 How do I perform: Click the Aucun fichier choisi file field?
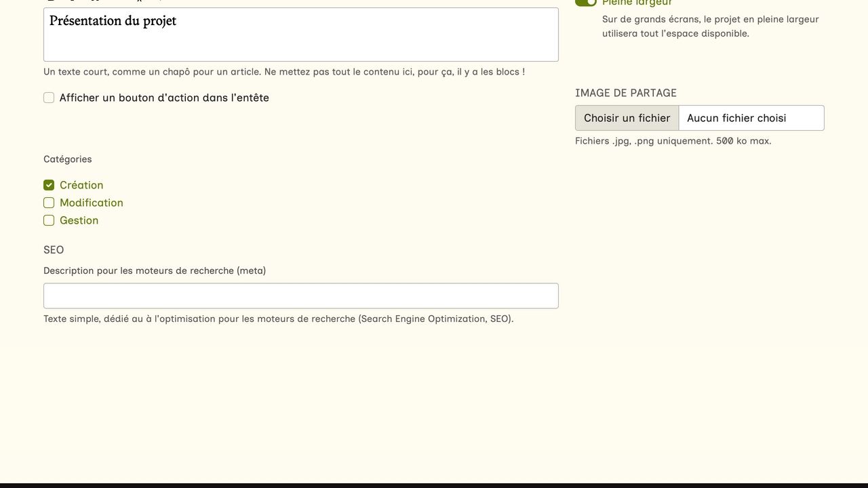click(x=751, y=118)
